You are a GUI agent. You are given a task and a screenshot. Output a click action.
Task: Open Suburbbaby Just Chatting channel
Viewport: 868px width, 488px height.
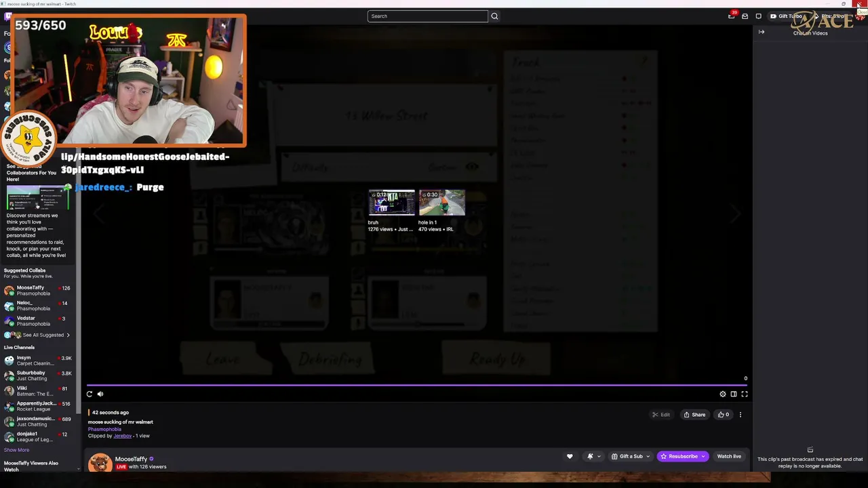tap(37, 375)
